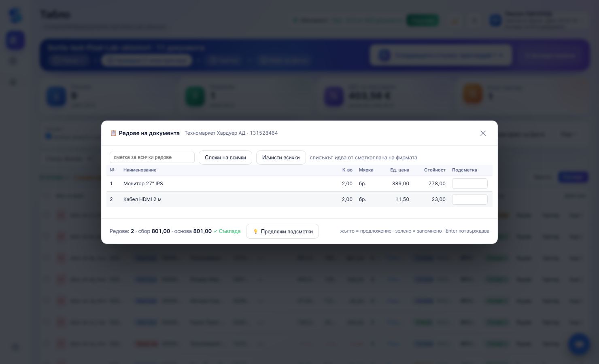Screen dimensions: 599x364
Task: Click the Наименование column header
Action: pos(140,170)
